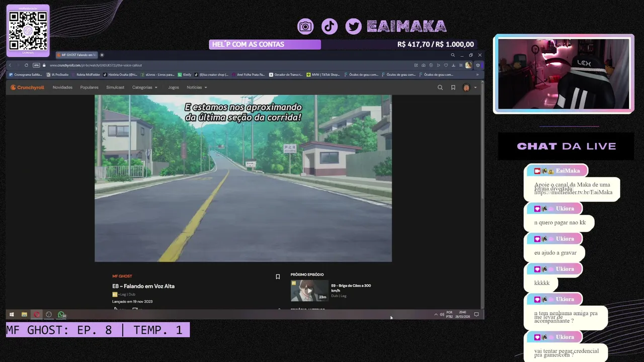The width and height of the screenshot is (644, 362).
Task: Open the Gerador de Transcri... bookmark
Action: tap(286, 74)
